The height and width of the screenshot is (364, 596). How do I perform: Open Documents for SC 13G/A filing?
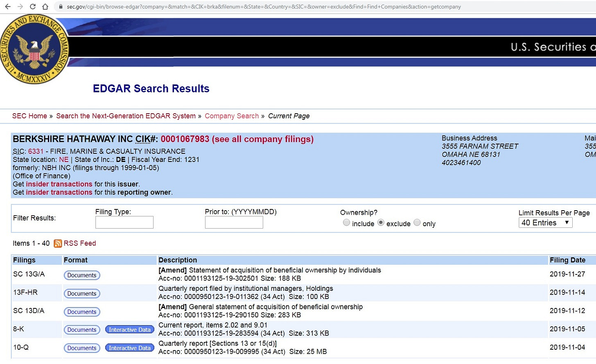pos(82,275)
